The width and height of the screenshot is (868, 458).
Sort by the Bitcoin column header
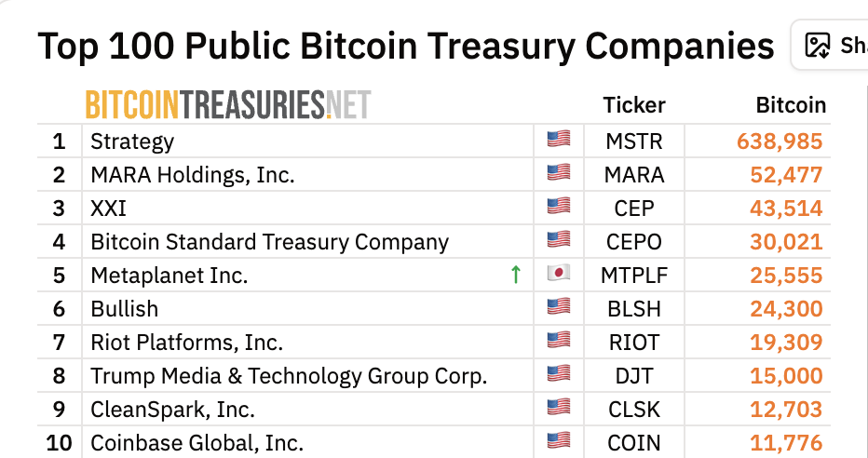[790, 105]
